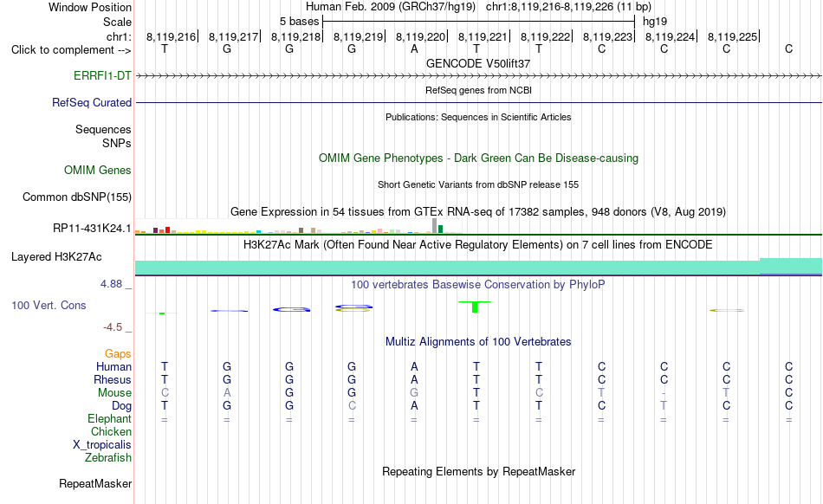Click the Zebrafish species row label
823x504 pixels.
point(108,457)
